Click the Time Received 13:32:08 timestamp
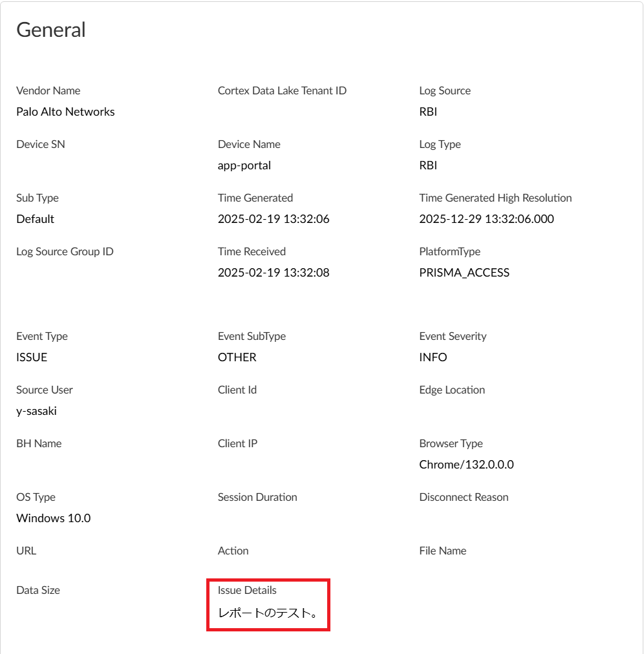Screen dimensions: 644x654 274,273
